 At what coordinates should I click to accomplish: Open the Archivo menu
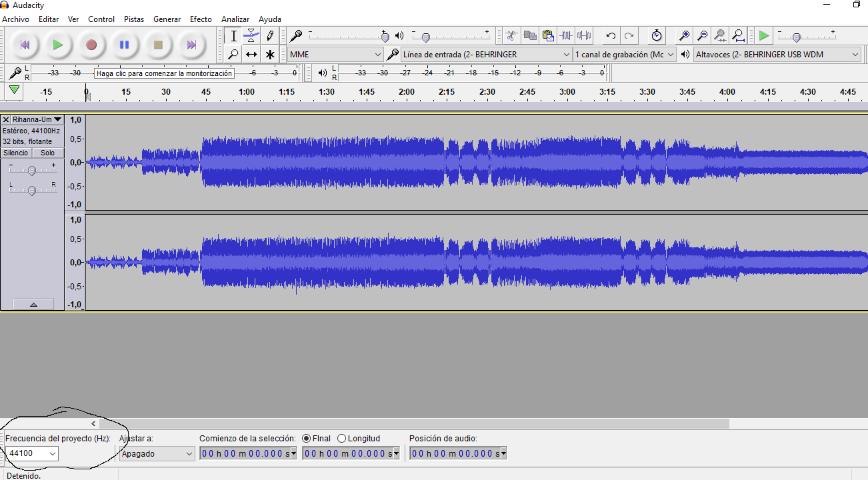pos(15,19)
